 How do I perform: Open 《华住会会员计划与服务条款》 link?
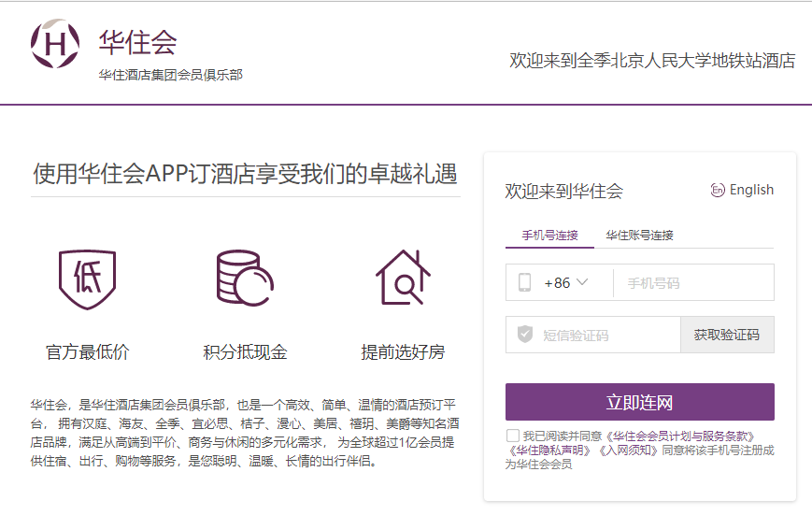pyautogui.click(x=680, y=436)
